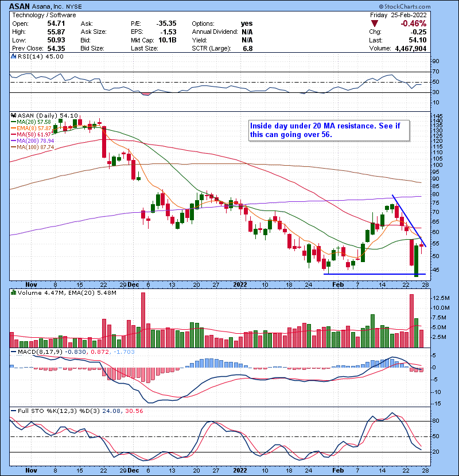Click the RSI panel chart icon

coord(13,56)
